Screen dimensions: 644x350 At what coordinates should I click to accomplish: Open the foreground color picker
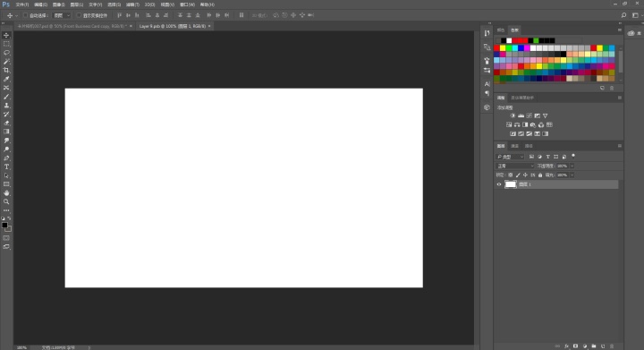click(4, 225)
